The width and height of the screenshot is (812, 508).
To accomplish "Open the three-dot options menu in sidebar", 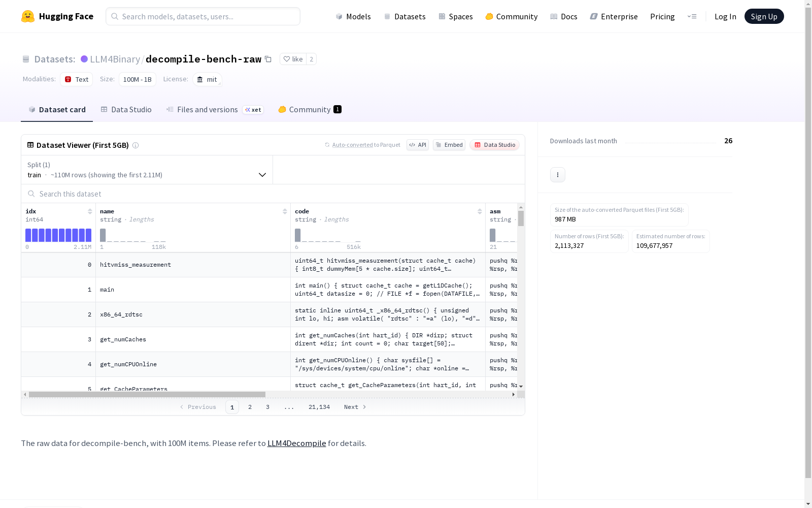I will coord(558,175).
